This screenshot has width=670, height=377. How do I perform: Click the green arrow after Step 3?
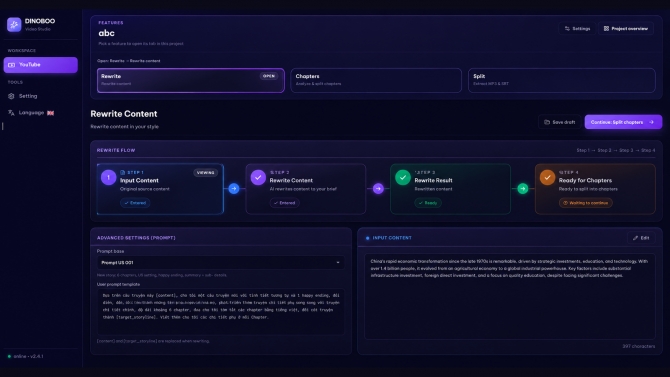tap(523, 188)
